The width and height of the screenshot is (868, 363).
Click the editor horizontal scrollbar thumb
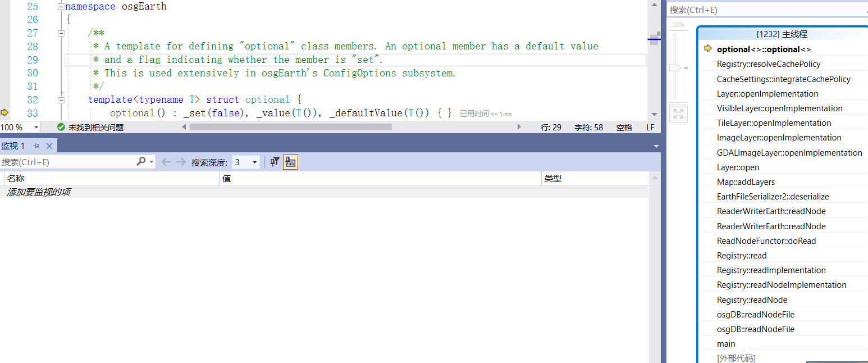290,128
